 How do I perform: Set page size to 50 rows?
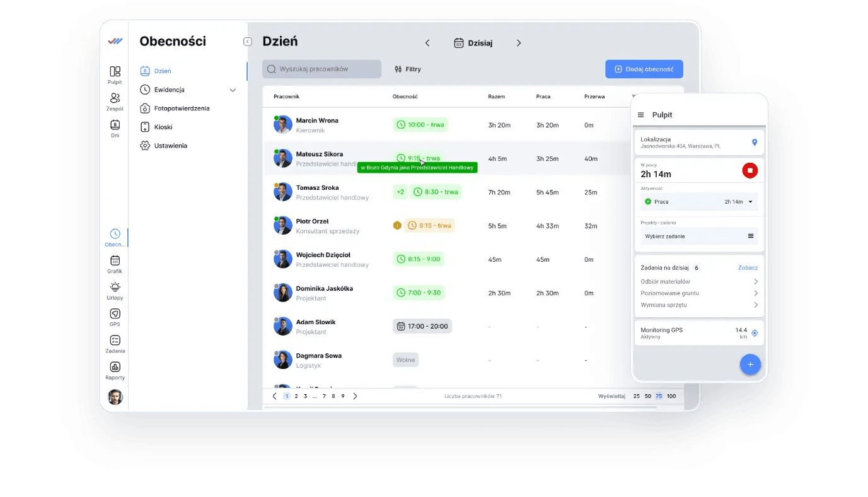point(647,396)
